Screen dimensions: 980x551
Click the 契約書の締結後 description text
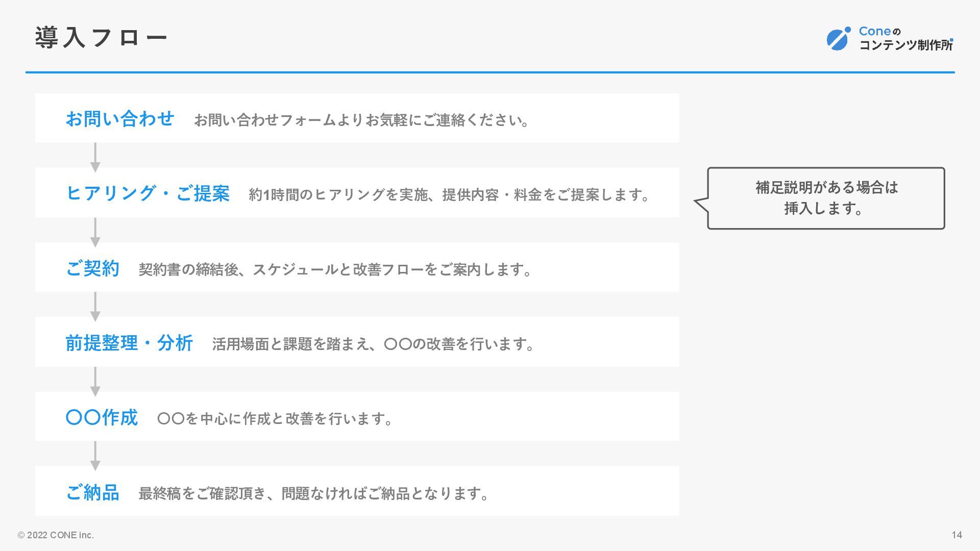tap(335, 269)
